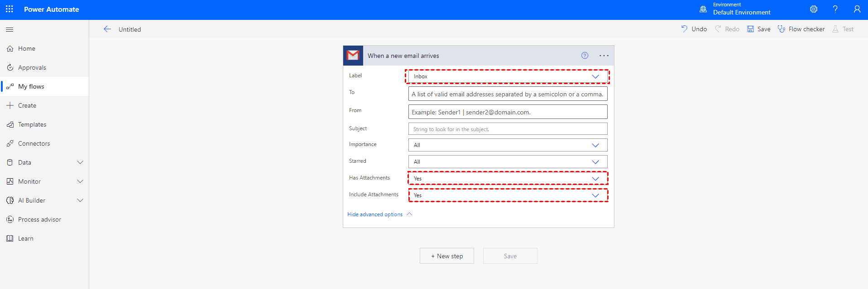Click the To email addresses field
Image resolution: width=868 pixels, height=289 pixels.
[508, 94]
